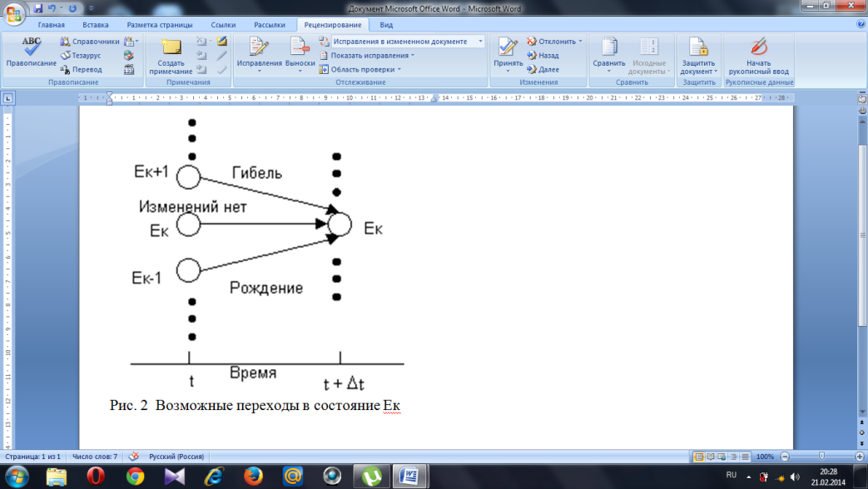Open Firefox from the taskbar
Screen dimensions: 868x489
click(x=253, y=477)
